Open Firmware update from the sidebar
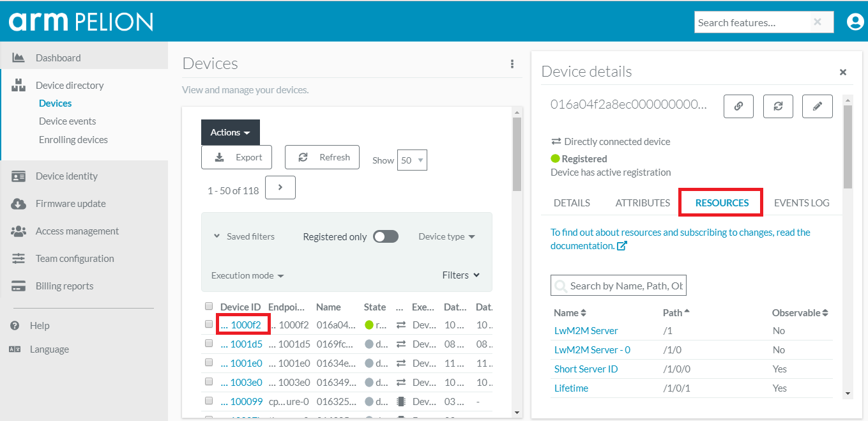This screenshot has height=421, width=868. 70,204
